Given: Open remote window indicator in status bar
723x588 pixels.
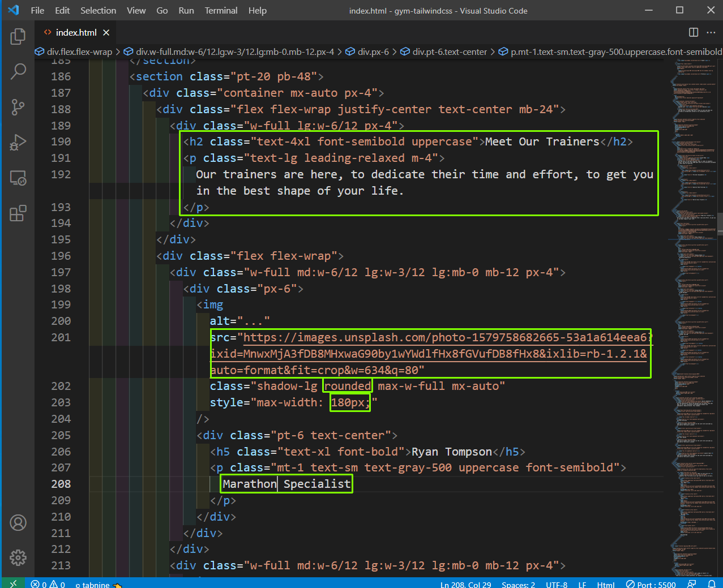Looking at the screenshot, I should point(14,583).
